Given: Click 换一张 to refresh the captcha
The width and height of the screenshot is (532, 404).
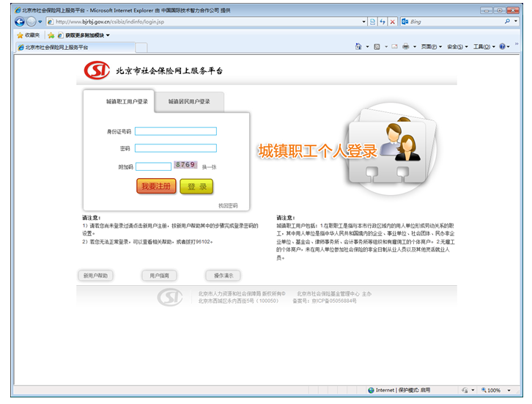Looking at the screenshot, I should coord(210,167).
